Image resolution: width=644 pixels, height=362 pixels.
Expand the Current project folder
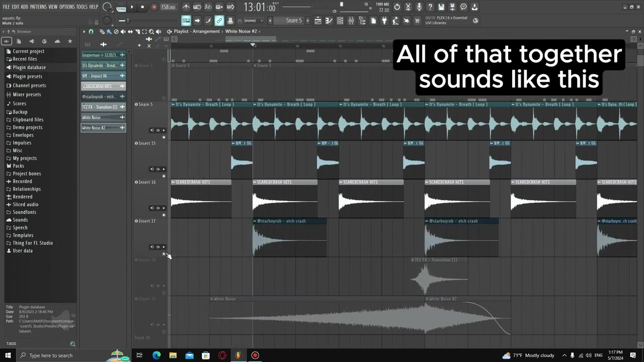click(x=28, y=51)
